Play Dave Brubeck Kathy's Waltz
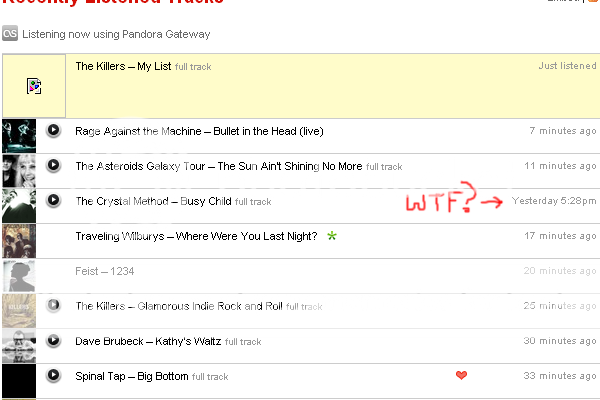 (54, 340)
